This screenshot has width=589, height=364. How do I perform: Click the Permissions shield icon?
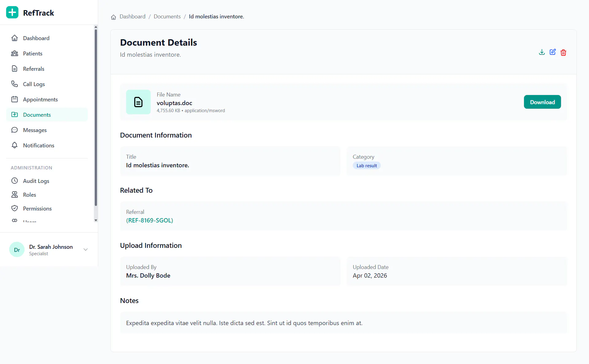tap(14, 208)
